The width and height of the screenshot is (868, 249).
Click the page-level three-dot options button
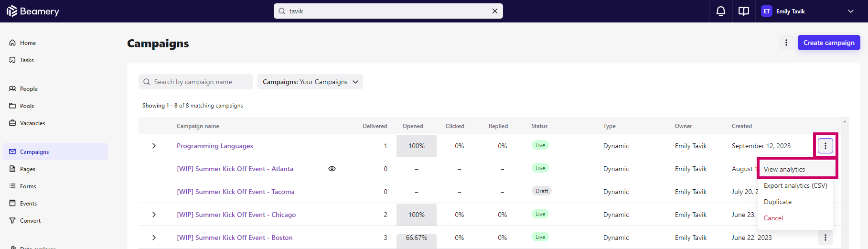[786, 43]
